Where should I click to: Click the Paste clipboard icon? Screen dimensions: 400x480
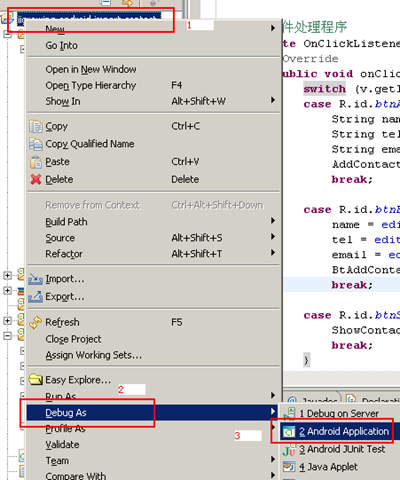[x=36, y=162]
